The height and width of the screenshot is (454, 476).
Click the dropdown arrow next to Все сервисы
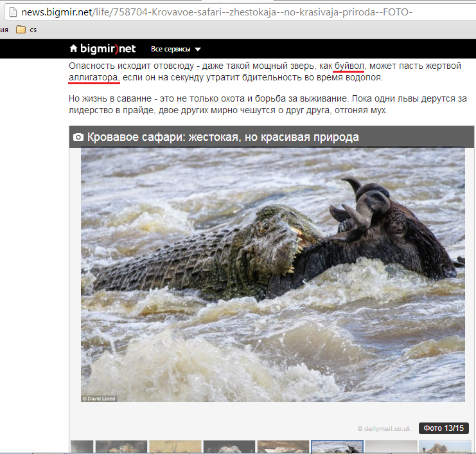coord(198,50)
